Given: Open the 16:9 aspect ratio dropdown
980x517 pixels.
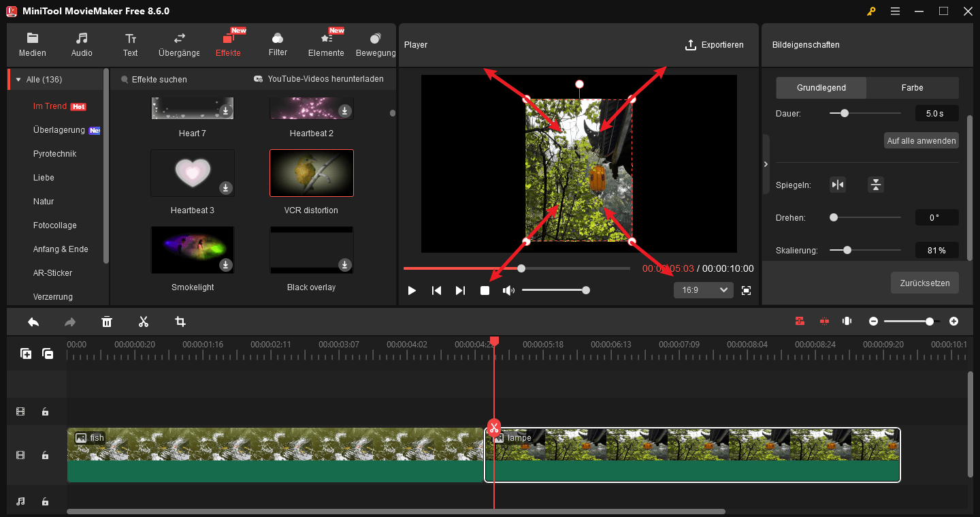Looking at the screenshot, I should click(703, 289).
